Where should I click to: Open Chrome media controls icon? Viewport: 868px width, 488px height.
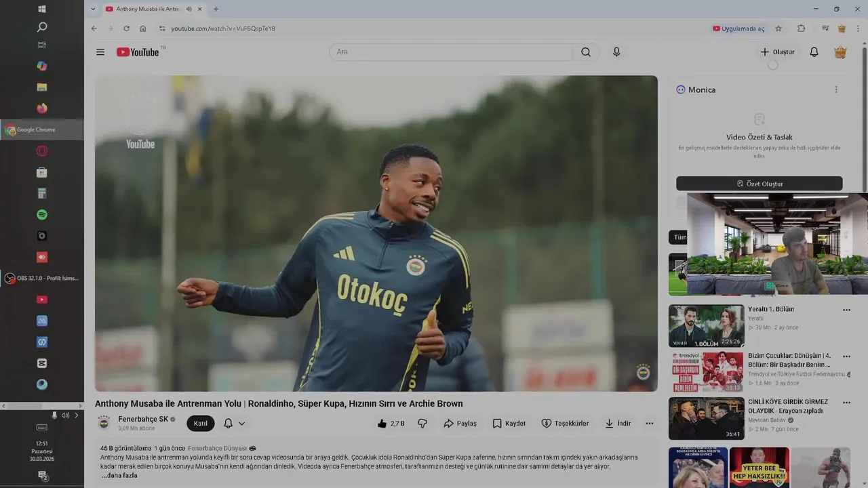tap(825, 28)
